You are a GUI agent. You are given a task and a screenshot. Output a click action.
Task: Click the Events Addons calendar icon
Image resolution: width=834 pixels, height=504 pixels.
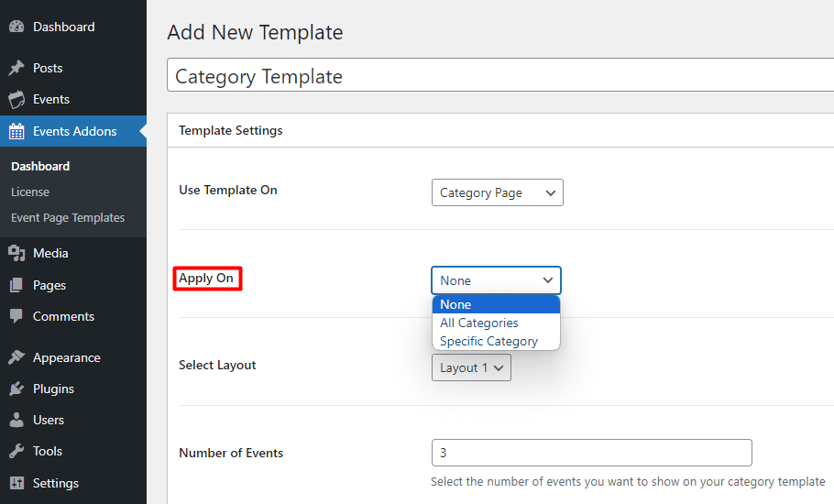[16, 132]
